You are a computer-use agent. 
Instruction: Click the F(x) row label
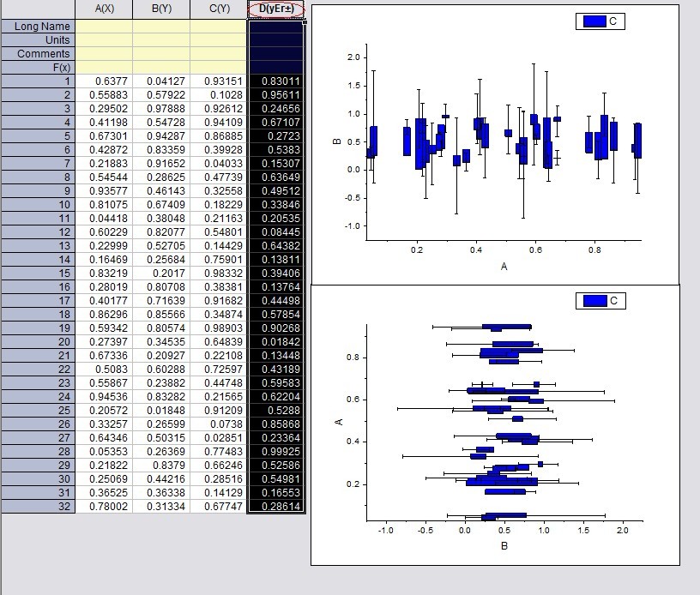click(39, 68)
